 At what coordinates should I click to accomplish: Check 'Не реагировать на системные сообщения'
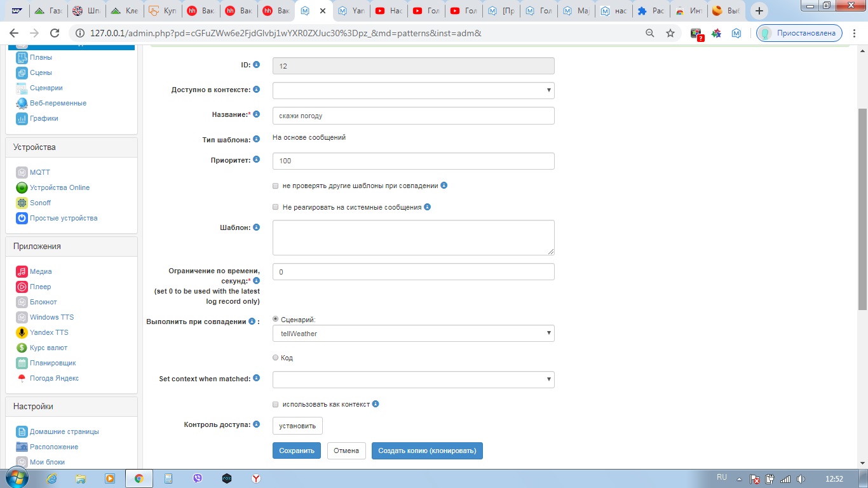tap(275, 207)
